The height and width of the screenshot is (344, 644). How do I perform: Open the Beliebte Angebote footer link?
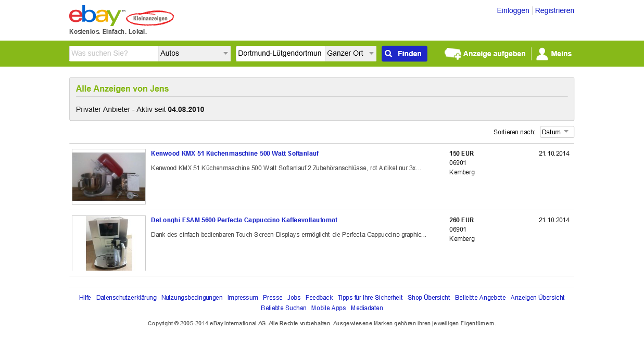pos(481,298)
